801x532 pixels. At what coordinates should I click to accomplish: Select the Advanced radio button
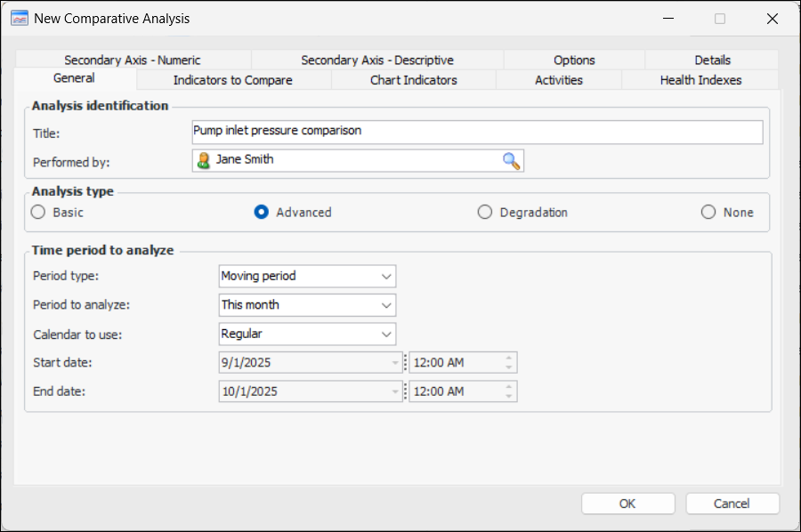262,213
